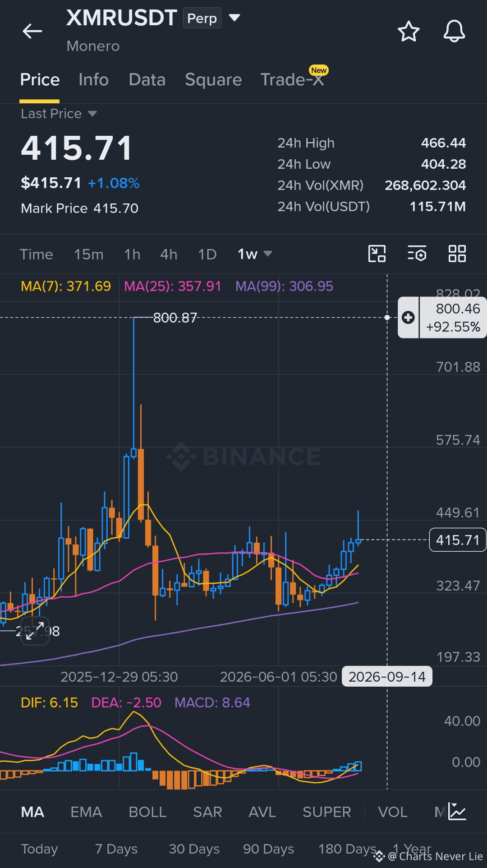487x868 pixels.
Task: Tap the current price tag 415.71 on axis
Action: (x=458, y=540)
